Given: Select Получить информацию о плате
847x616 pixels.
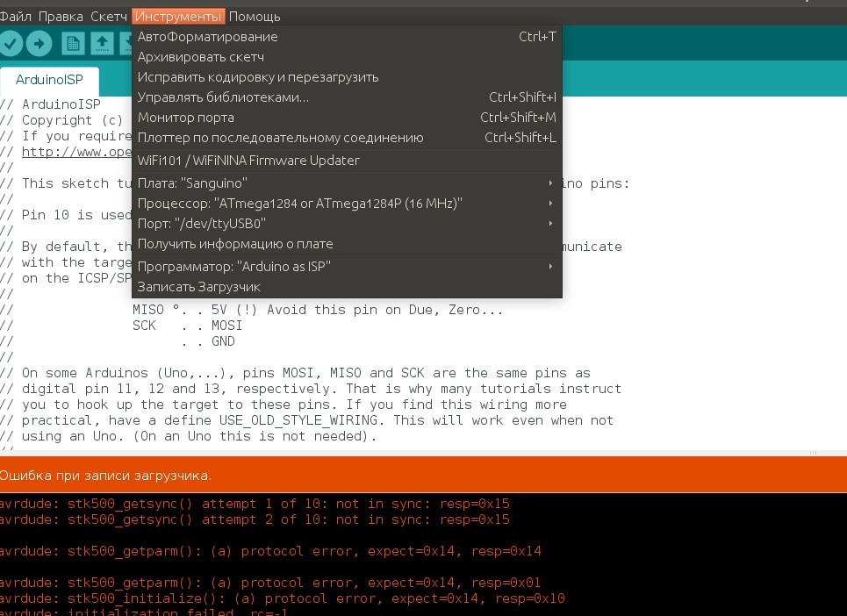Looking at the screenshot, I should coord(347,244).
